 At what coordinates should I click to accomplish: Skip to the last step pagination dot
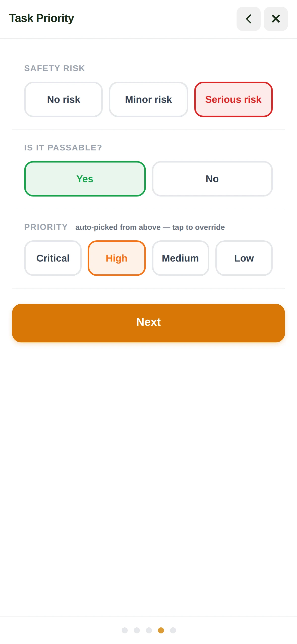click(173, 630)
